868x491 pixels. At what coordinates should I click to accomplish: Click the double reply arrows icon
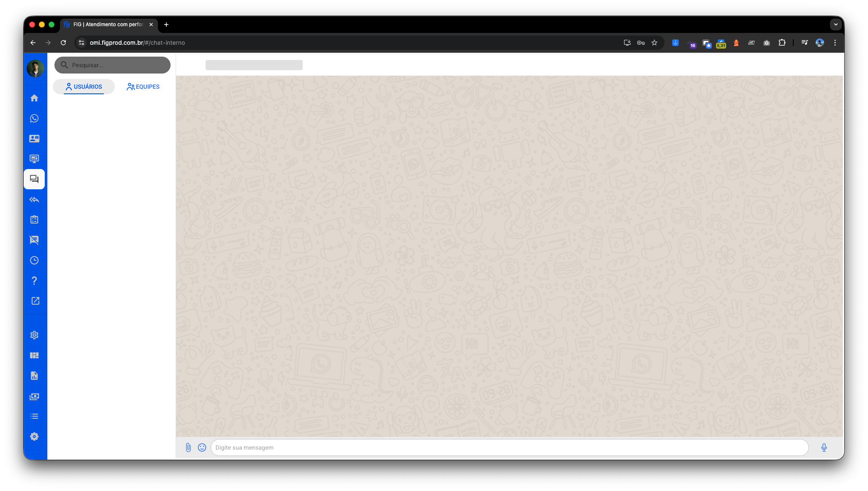pos(34,199)
